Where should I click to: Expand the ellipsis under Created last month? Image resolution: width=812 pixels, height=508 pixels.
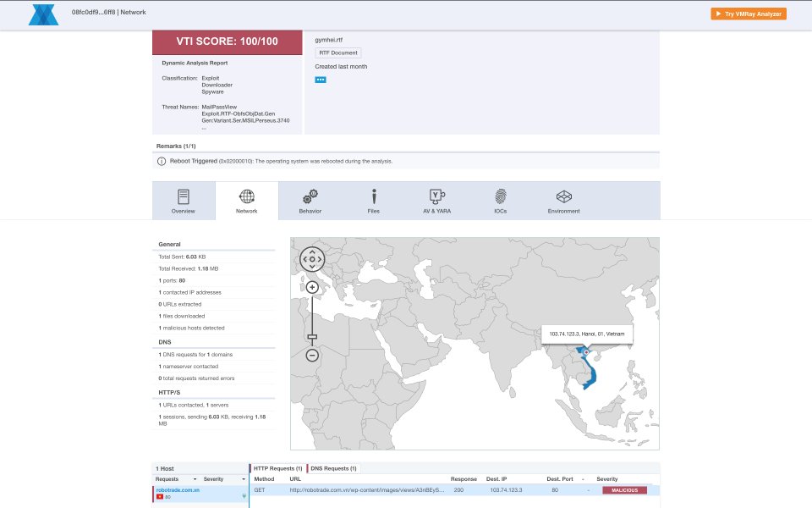pos(320,79)
